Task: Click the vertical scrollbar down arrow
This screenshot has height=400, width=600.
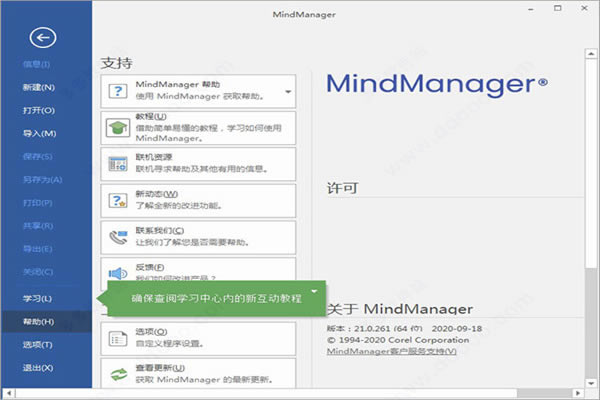Action: pos(591,383)
